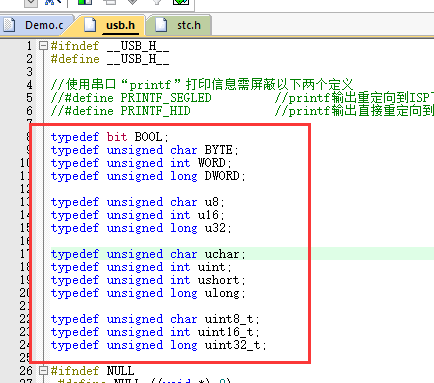Collapse the #ifndef __USB_H__ fold marker

(x=43, y=46)
